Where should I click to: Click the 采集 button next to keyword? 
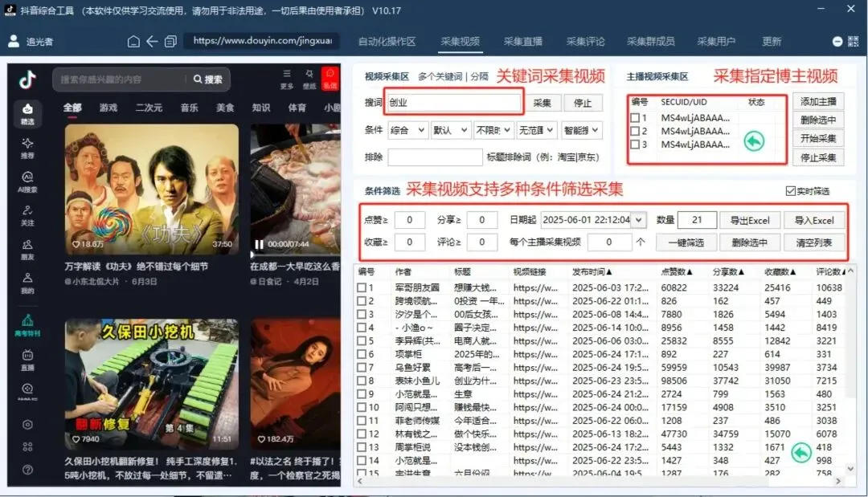click(542, 103)
